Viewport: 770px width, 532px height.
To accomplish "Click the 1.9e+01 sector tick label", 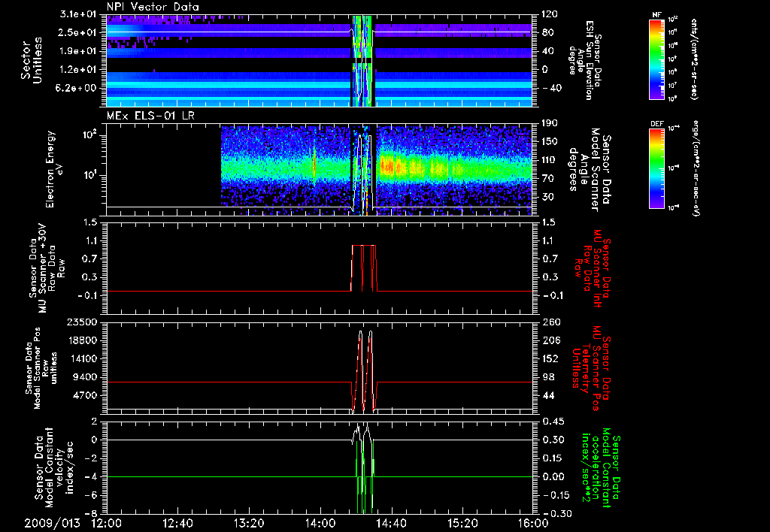I will tap(78, 51).
